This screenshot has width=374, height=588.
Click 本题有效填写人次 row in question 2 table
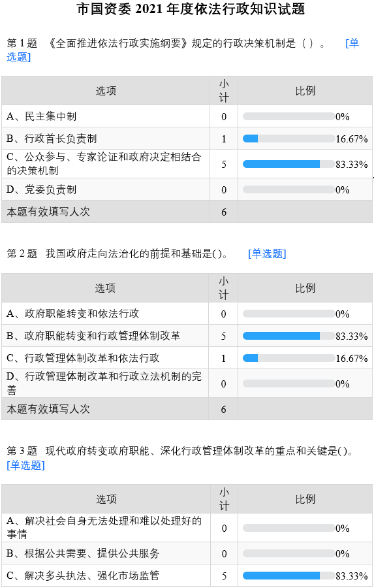click(x=187, y=409)
